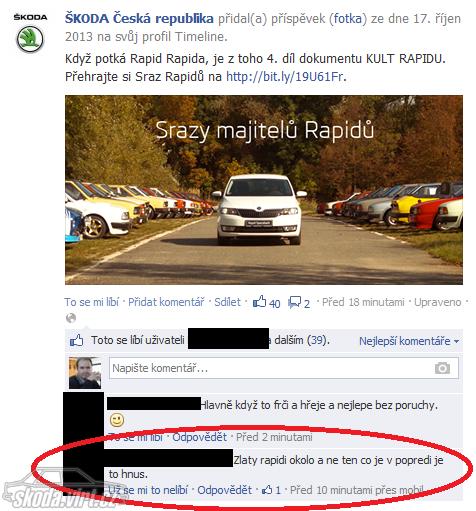The height and width of the screenshot is (511, 476).
Task: Click 'Odpovědět' under the first comment
Action: [199, 437]
